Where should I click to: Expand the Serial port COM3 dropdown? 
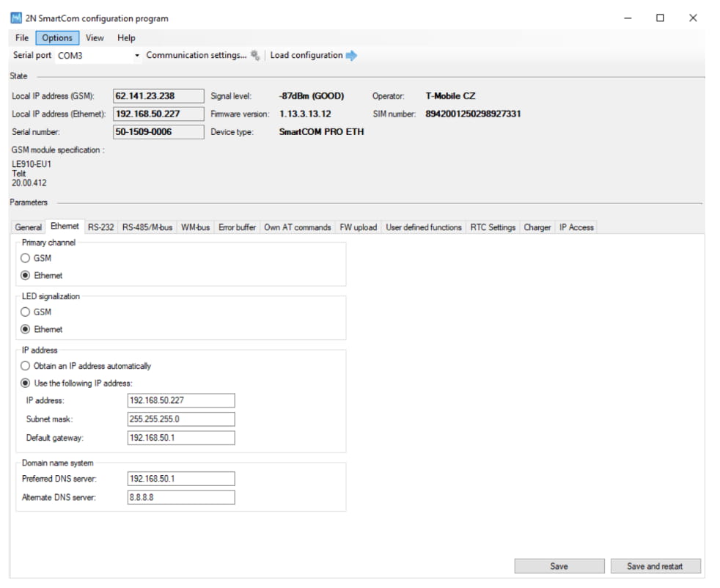click(x=137, y=56)
